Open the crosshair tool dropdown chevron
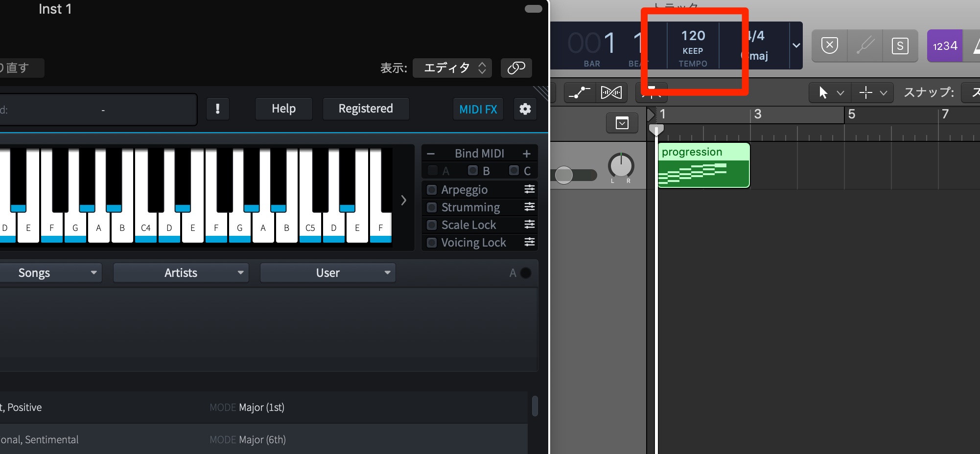This screenshot has height=454, width=980. point(884,92)
